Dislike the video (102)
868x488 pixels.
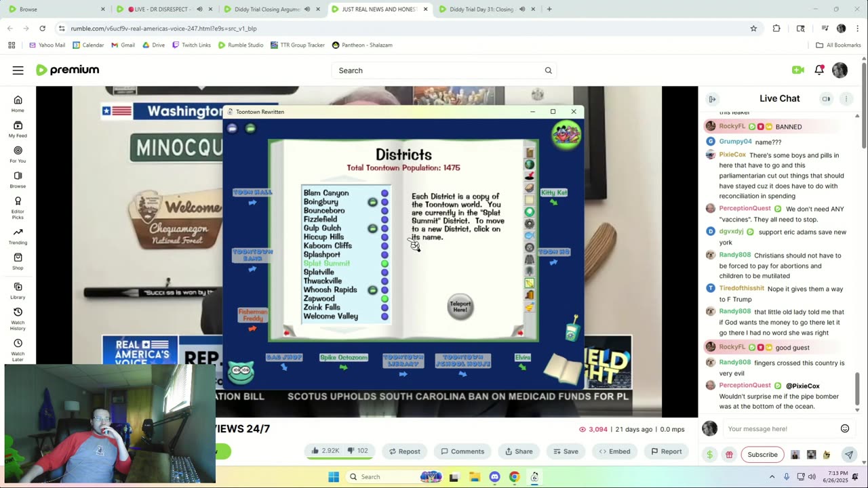pos(359,451)
